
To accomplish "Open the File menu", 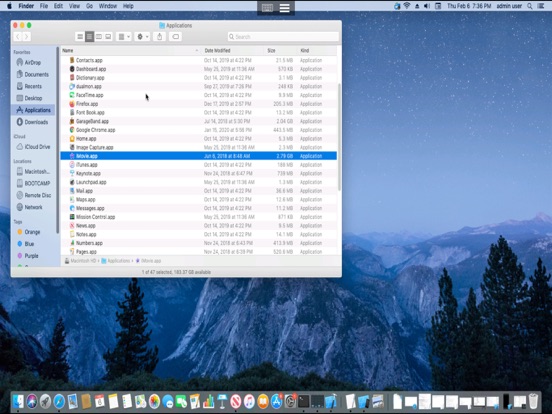I will (44, 6).
